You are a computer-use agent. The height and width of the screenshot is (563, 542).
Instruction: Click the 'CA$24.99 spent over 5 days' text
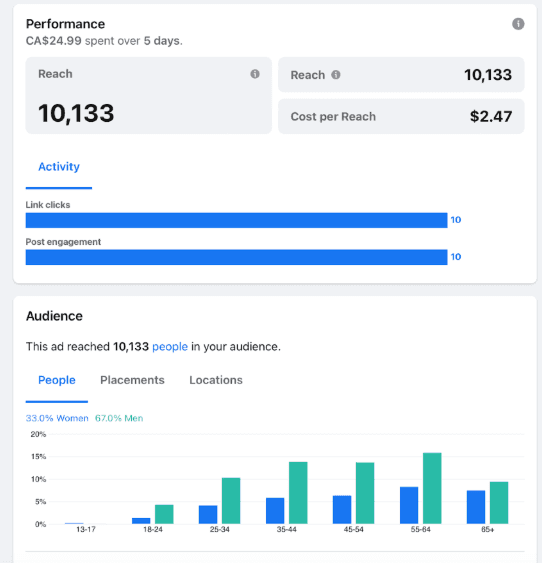[104, 41]
